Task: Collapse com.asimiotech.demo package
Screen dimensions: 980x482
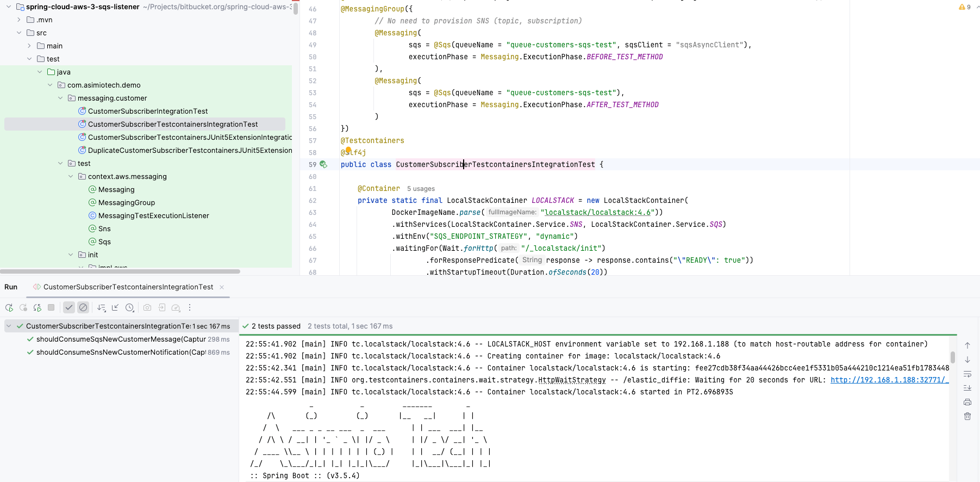Action: click(50, 85)
